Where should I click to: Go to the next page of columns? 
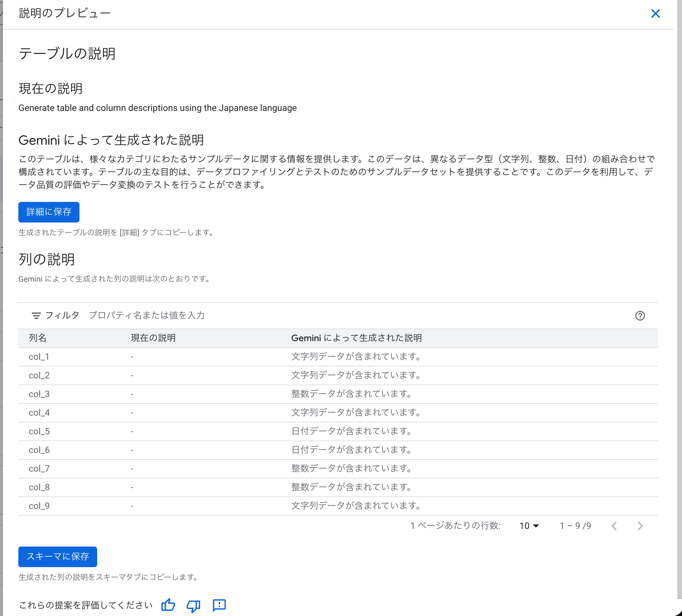coord(640,526)
